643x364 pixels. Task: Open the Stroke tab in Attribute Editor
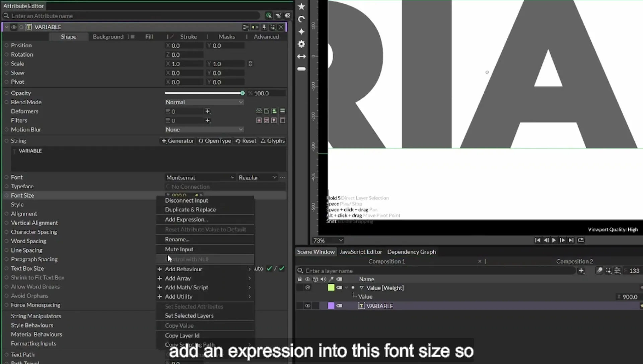[188, 37]
